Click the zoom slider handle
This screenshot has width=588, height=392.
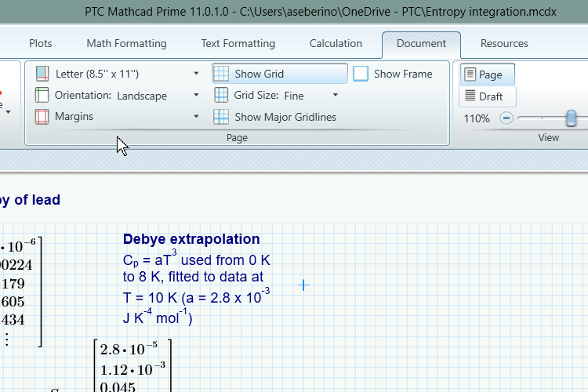[572, 118]
